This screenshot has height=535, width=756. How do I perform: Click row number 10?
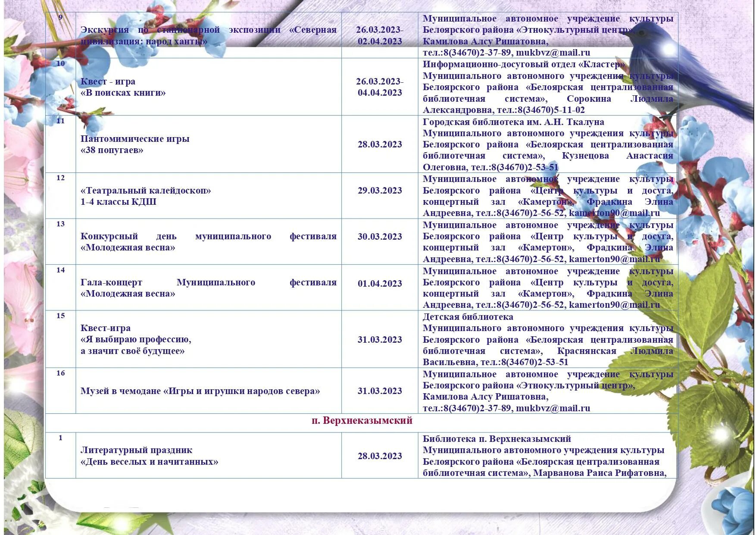pos(61,63)
